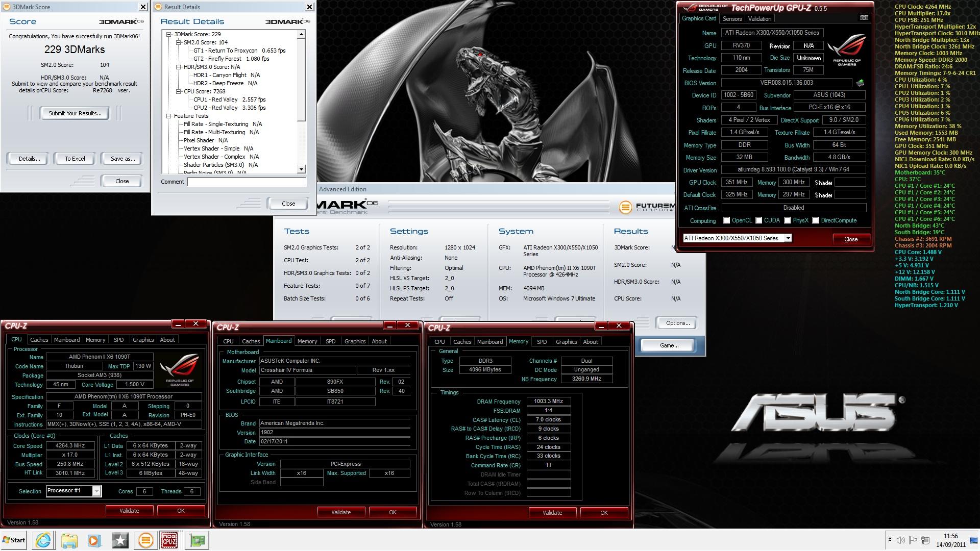Select the 'CPU2 - Red Valley' row

229,108
